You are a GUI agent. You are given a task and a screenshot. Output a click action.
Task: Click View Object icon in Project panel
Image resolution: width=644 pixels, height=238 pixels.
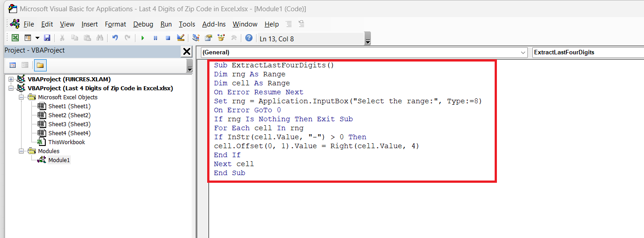(25, 65)
